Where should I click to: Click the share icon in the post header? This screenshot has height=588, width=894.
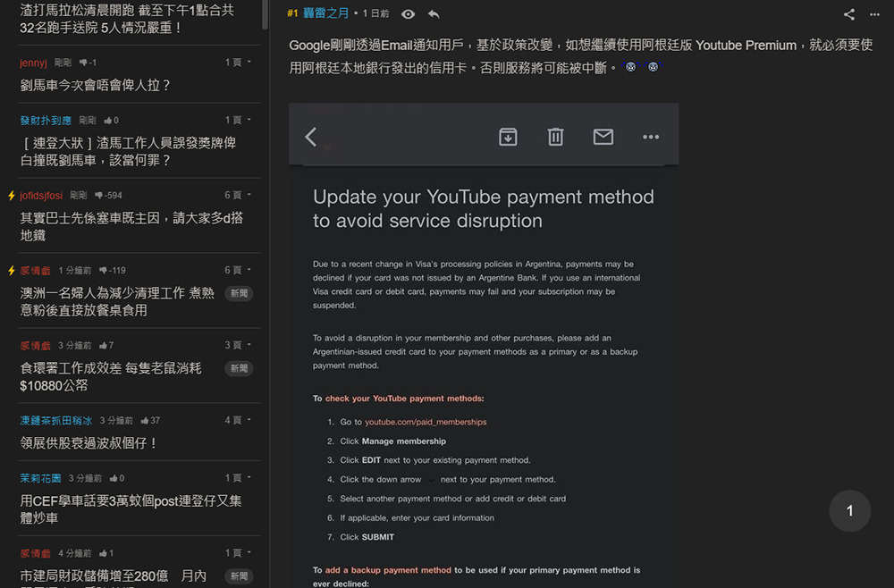[849, 14]
